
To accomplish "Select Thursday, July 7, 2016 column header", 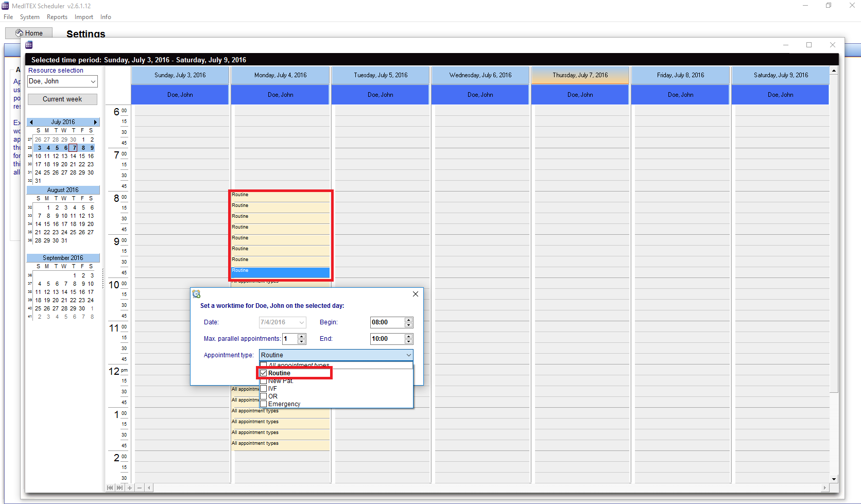I will click(580, 75).
